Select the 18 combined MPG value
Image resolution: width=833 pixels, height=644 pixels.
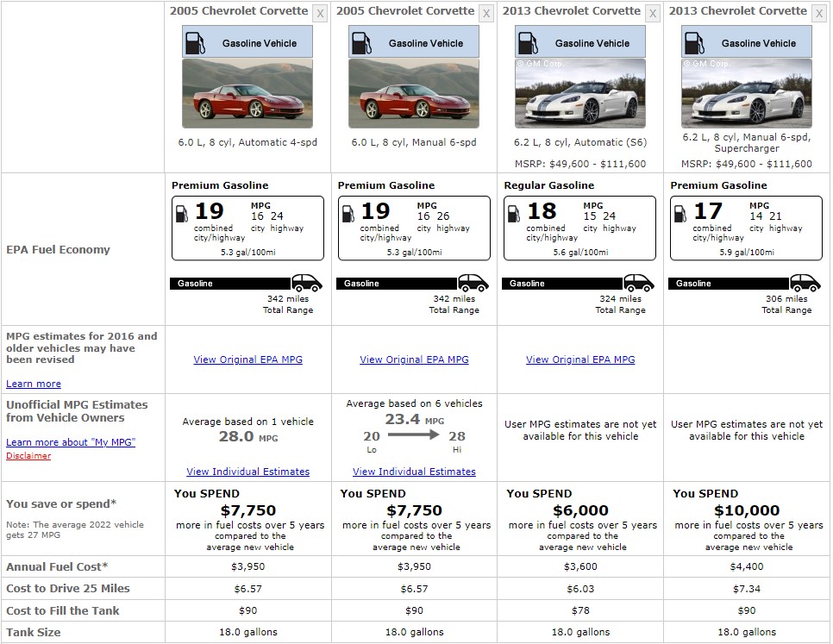point(542,210)
